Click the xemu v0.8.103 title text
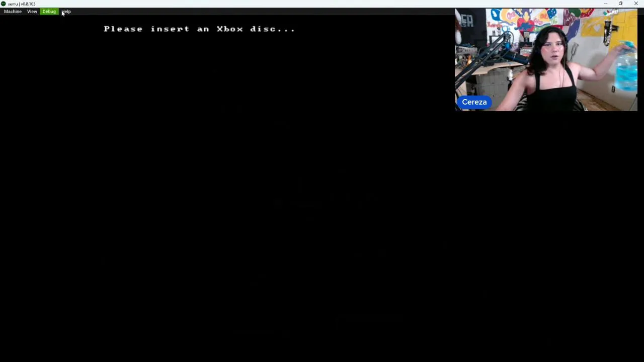Viewport: 644px width, 362px height. [x=22, y=4]
